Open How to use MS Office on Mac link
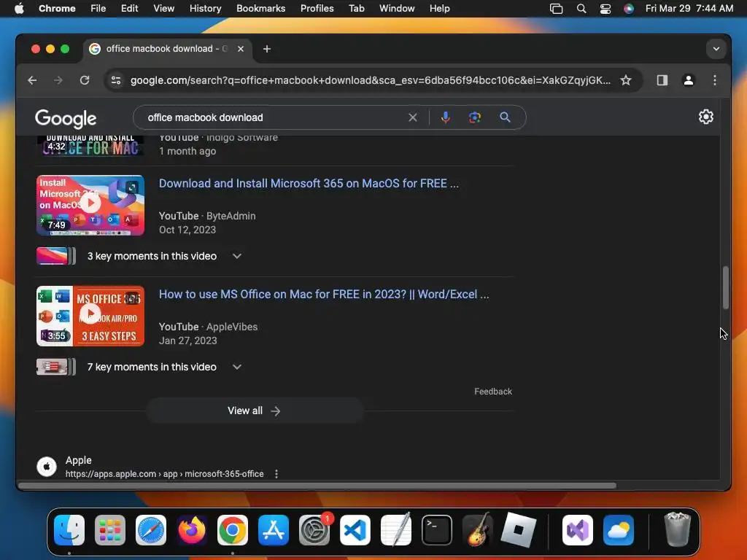 click(324, 295)
